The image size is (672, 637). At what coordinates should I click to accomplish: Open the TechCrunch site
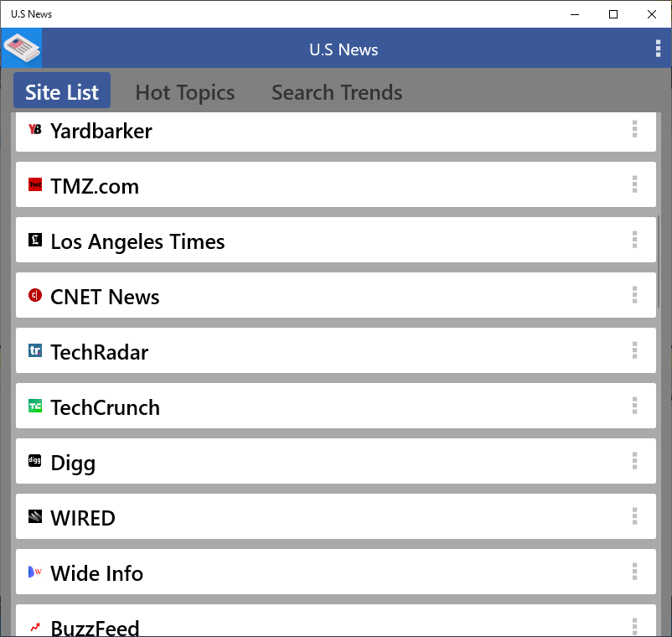pyautogui.click(x=335, y=406)
